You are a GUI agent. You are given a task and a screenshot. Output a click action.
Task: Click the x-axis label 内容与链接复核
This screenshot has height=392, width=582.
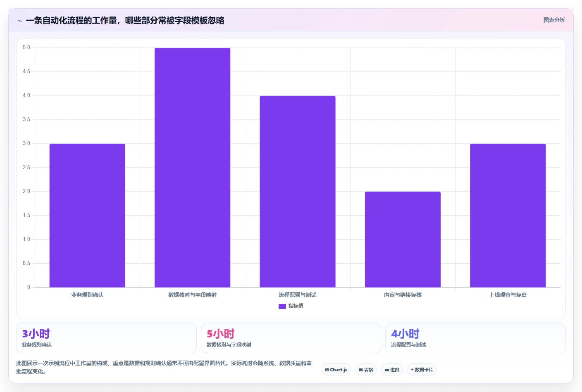point(403,295)
